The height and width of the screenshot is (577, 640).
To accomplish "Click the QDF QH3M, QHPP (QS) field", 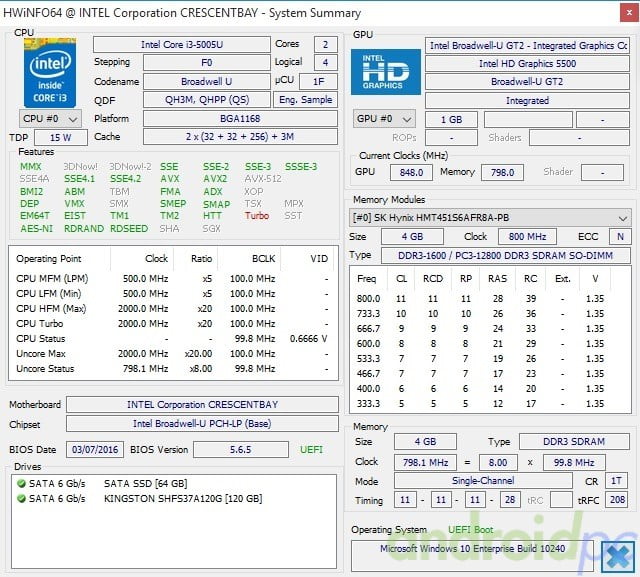I will coord(207,100).
